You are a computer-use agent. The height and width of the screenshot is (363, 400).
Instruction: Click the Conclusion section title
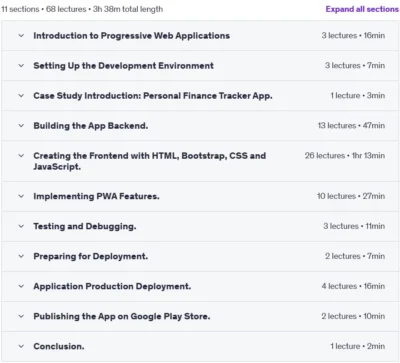(x=59, y=346)
